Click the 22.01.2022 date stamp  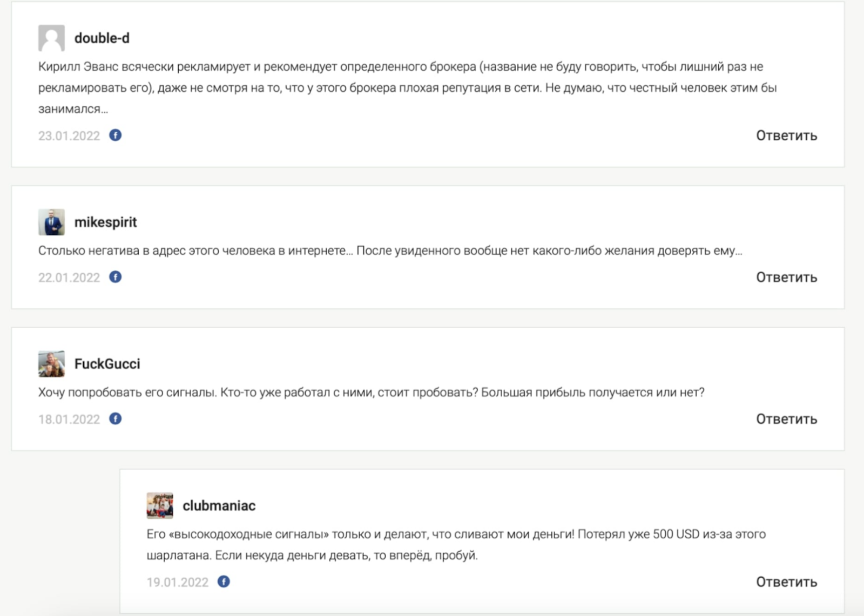click(x=69, y=278)
